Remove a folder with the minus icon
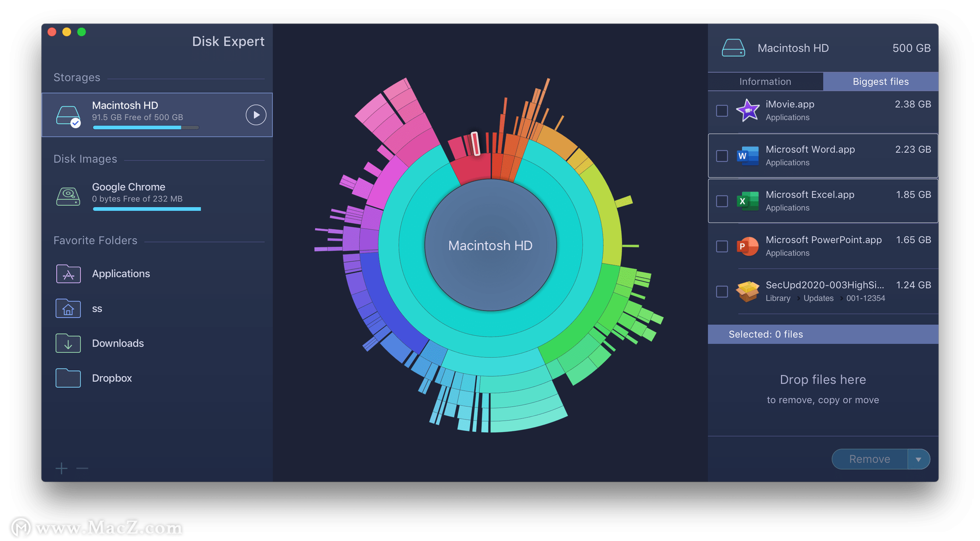The image size is (980, 541). click(82, 468)
